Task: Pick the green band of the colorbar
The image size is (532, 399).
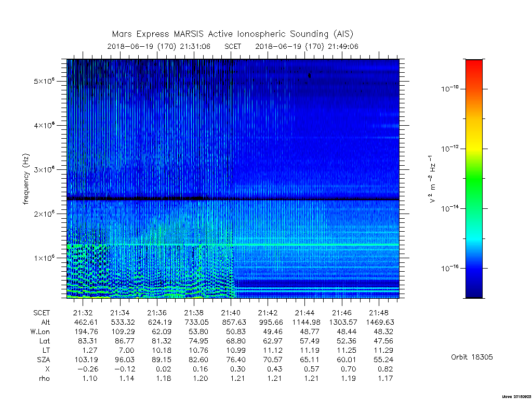Action: pyautogui.click(x=474, y=178)
